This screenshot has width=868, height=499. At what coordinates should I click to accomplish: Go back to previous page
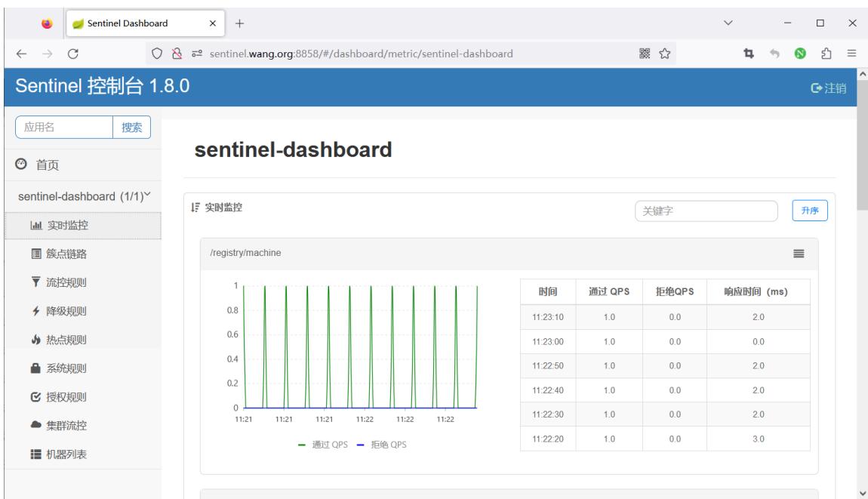click(22, 54)
